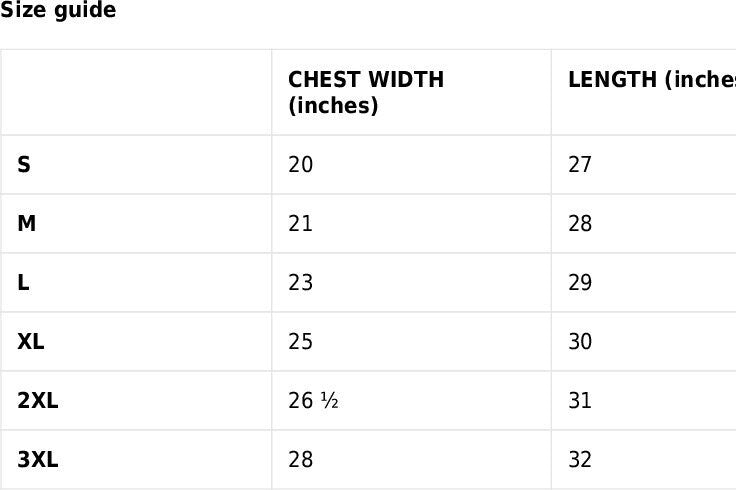
Task: Click the Size guide heading
Action: (x=58, y=11)
